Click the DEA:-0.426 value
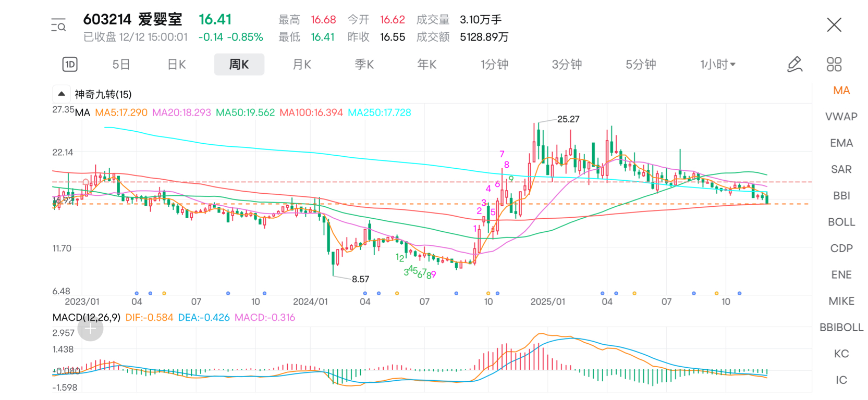868x400 pixels. [x=204, y=317]
